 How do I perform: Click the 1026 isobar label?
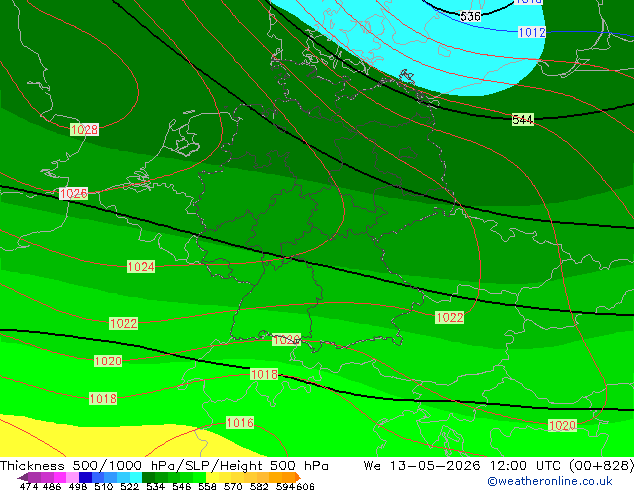[x=74, y=194]
